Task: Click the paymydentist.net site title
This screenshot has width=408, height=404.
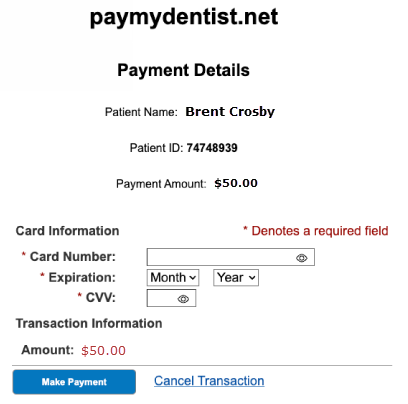Action: coord(184,17)
